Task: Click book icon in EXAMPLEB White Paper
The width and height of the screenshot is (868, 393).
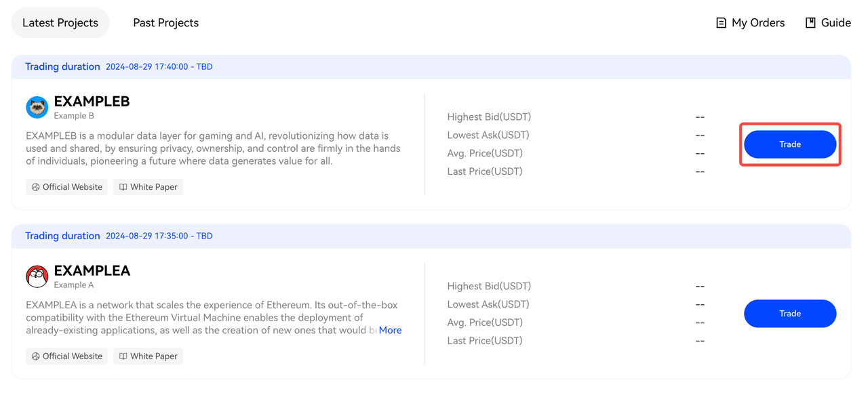Action: click(123, 187)
